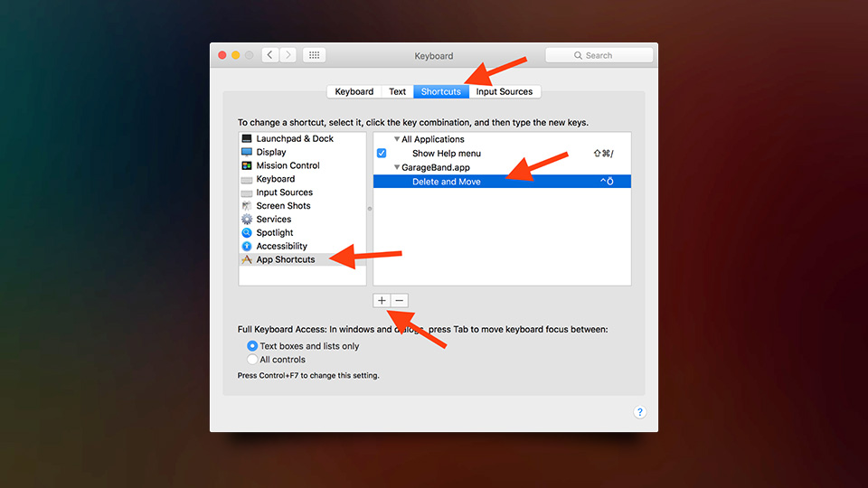Screen dimensions: 868x488
Task: Remove selected shortcut with minus button
Action: pyautogui.click(x=399, y=300)
